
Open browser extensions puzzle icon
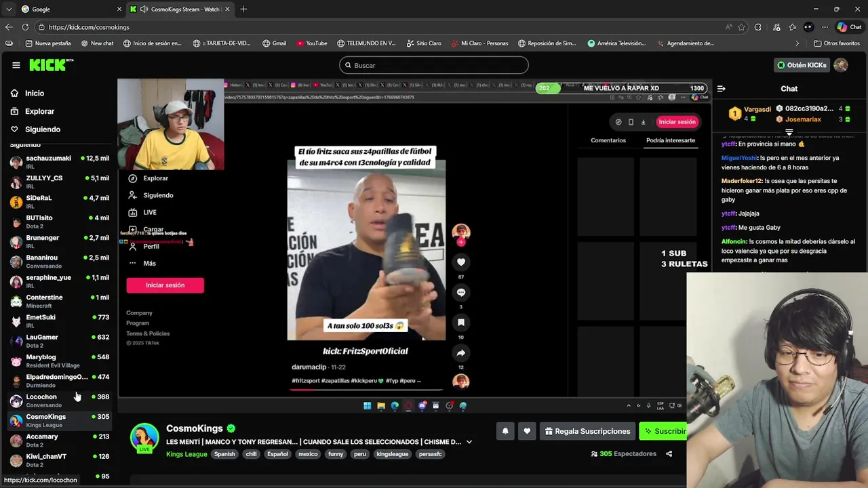coord(758,27)
